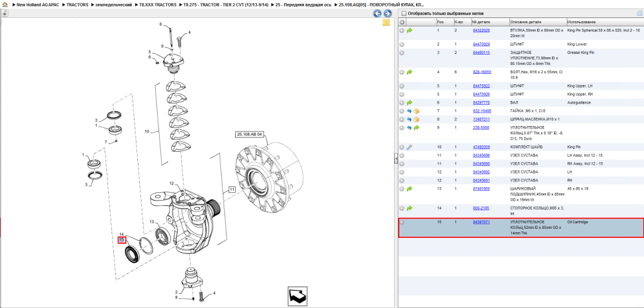
Task: Sort by 'К-во' column header
Action: pos(462,22)
